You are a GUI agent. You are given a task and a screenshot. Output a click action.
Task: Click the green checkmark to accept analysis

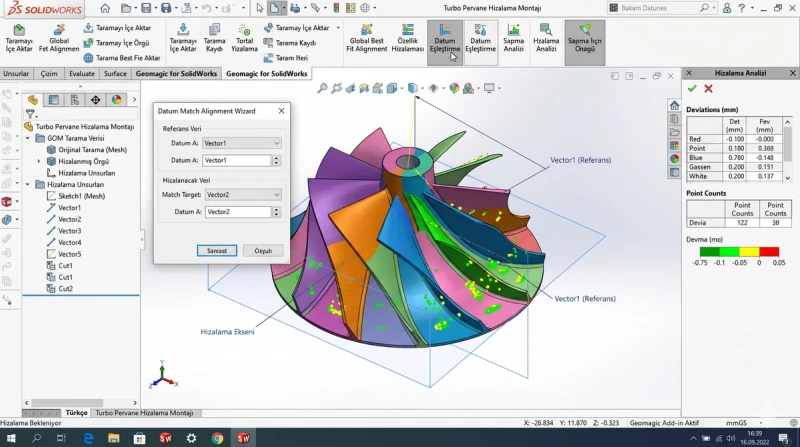pyautogui.click(x=692, y=89)
